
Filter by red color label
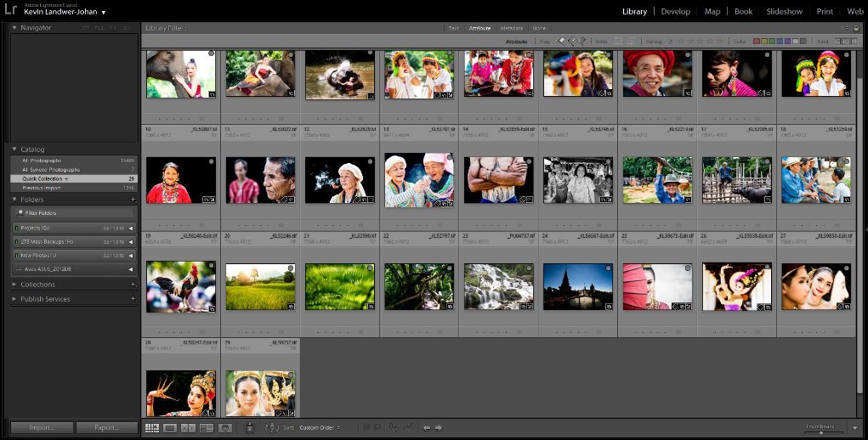757,42
